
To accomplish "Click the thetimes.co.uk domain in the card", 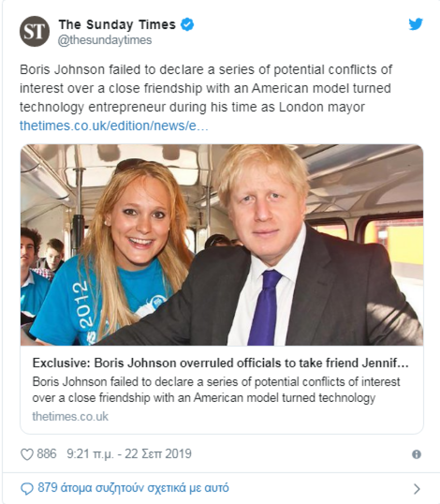I will tap(70, 416).
